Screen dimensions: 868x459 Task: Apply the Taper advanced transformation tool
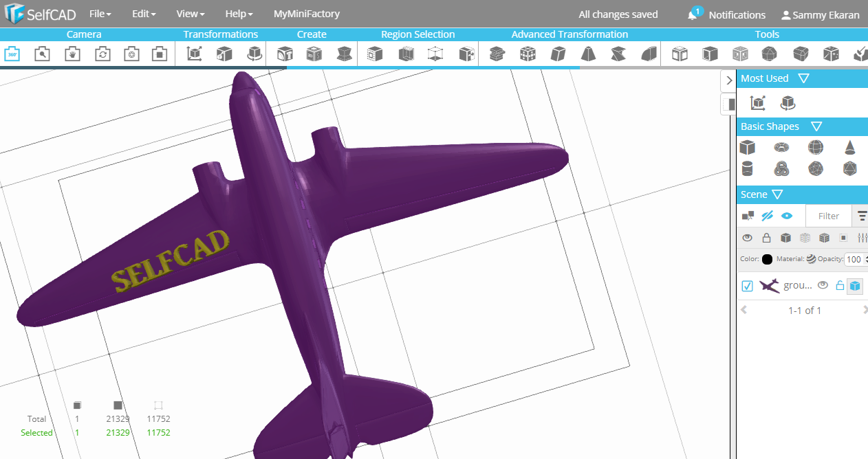tap(588, 54)
